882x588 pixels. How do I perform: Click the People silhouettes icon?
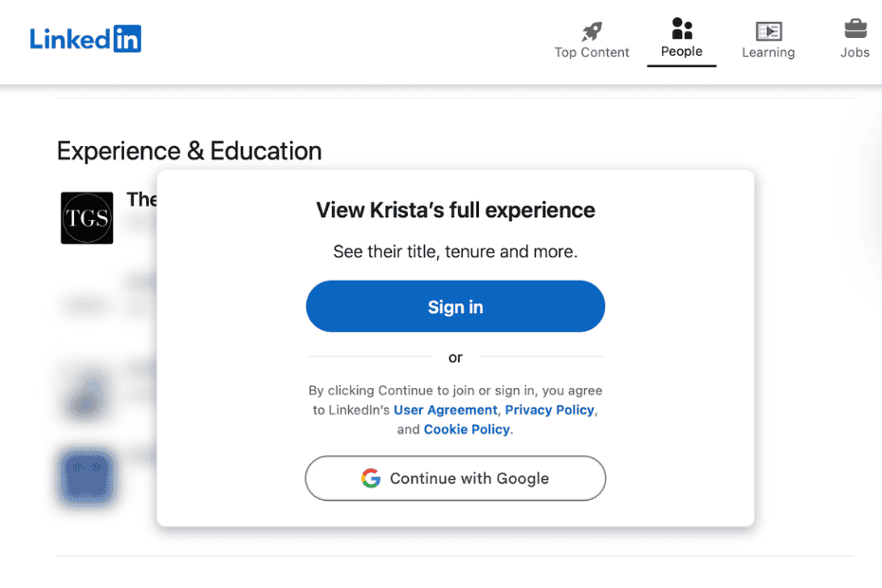(x=682, y=28)
